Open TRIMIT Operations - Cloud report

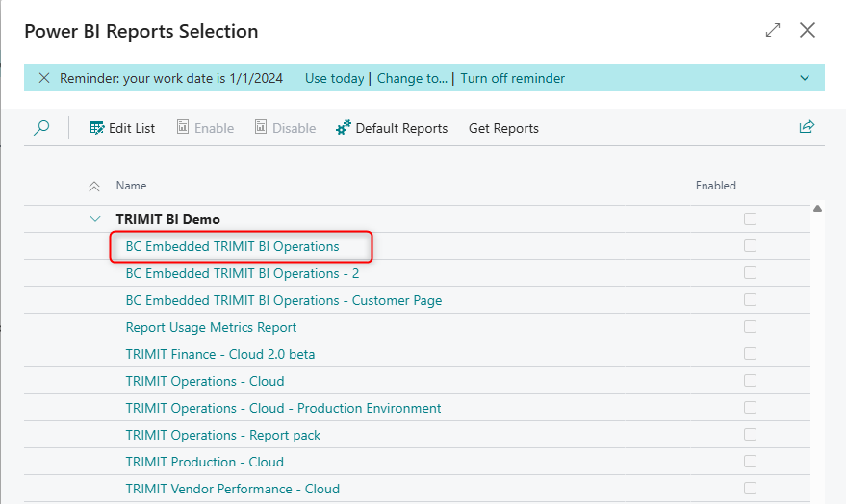pyautogui.click(x=205, y=381)
